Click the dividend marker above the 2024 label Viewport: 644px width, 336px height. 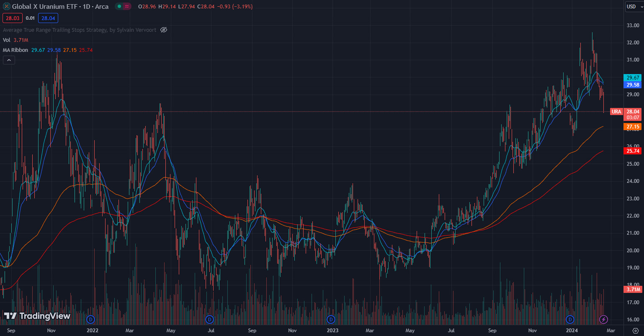(x=569, y=319)
